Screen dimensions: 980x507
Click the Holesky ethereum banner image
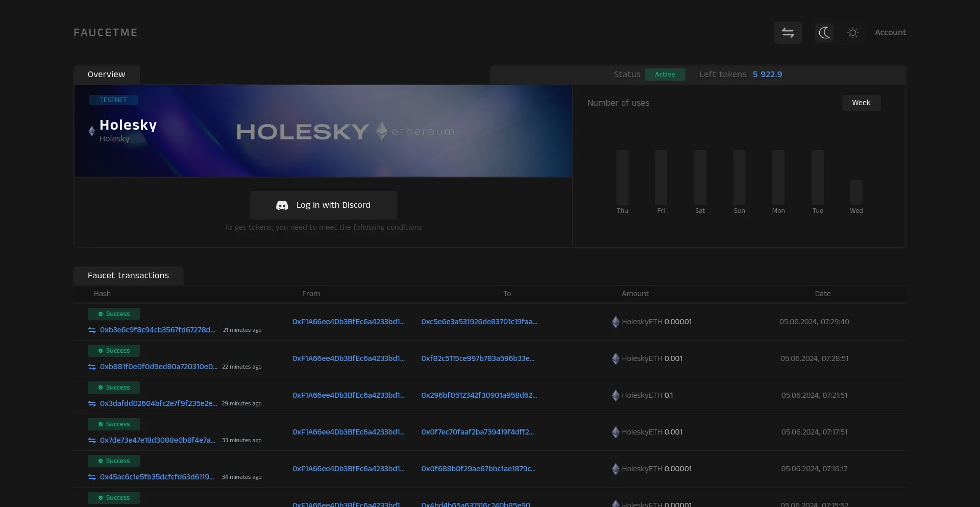point(323,131)
